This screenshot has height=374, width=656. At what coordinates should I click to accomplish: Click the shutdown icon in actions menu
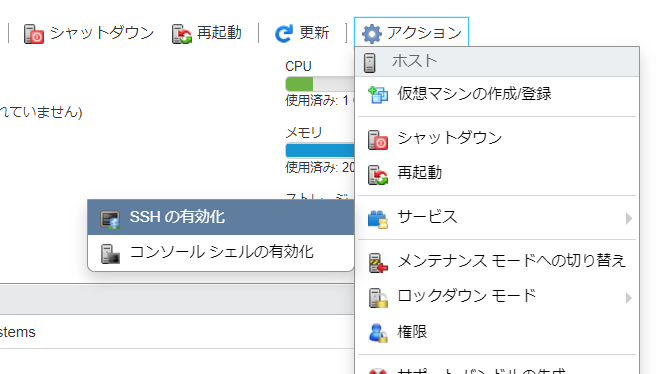378,140
